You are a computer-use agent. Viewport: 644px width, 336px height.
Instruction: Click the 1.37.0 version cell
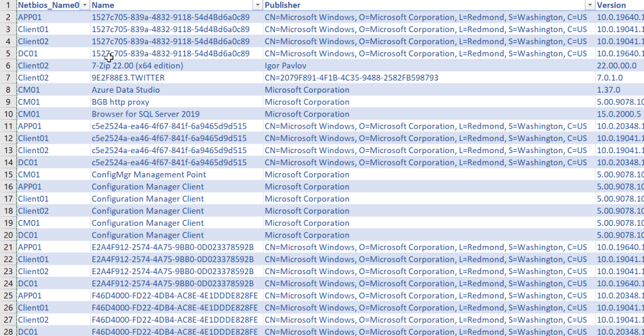point(608,90)
